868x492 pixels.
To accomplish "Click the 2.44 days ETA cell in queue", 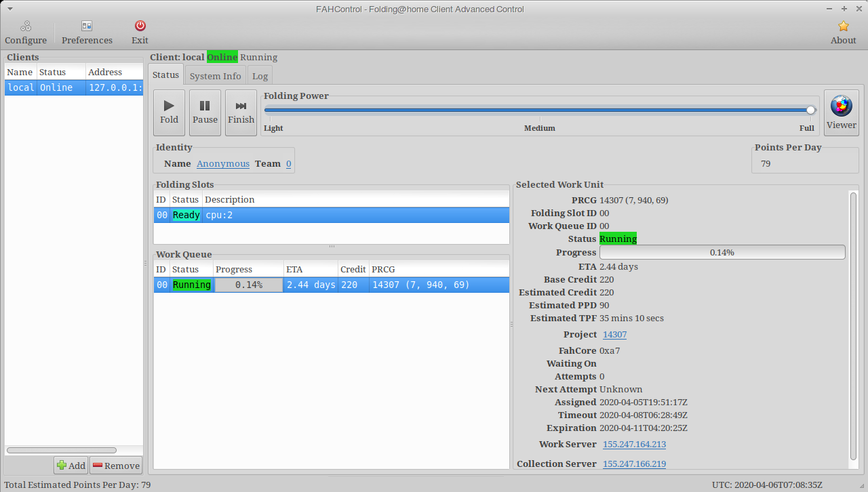I will pyautogui.click(x=311, y=285).
